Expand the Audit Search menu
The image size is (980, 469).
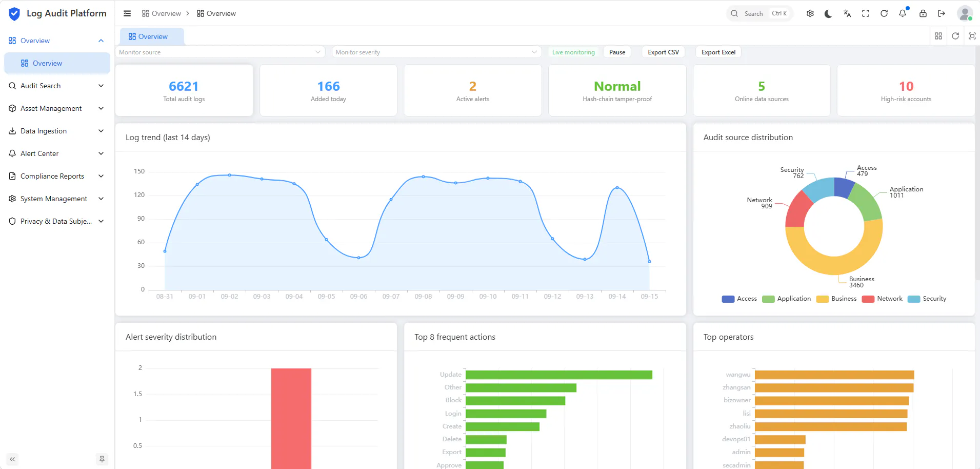[57, 86]
